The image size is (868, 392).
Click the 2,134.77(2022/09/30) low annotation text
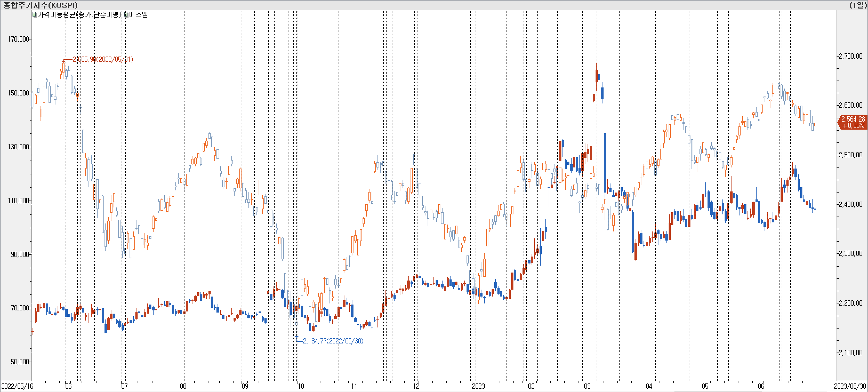[333, 341]
